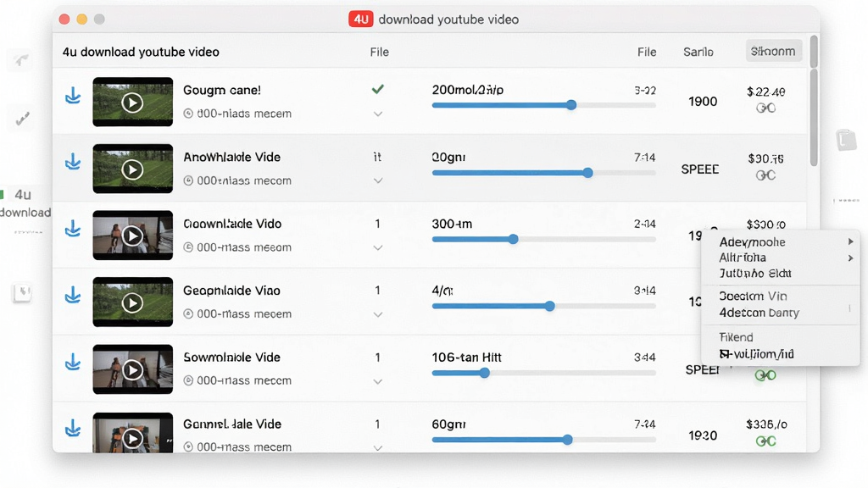Click Sarile column header
This screenshot has height=488, width=868.
[x=698, y=52]
